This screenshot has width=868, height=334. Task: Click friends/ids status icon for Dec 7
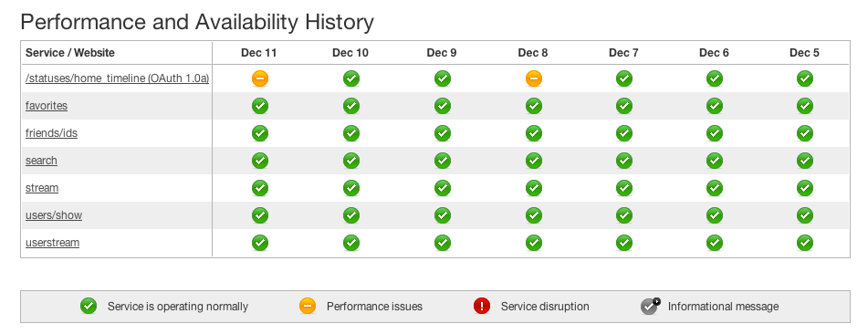624,133
